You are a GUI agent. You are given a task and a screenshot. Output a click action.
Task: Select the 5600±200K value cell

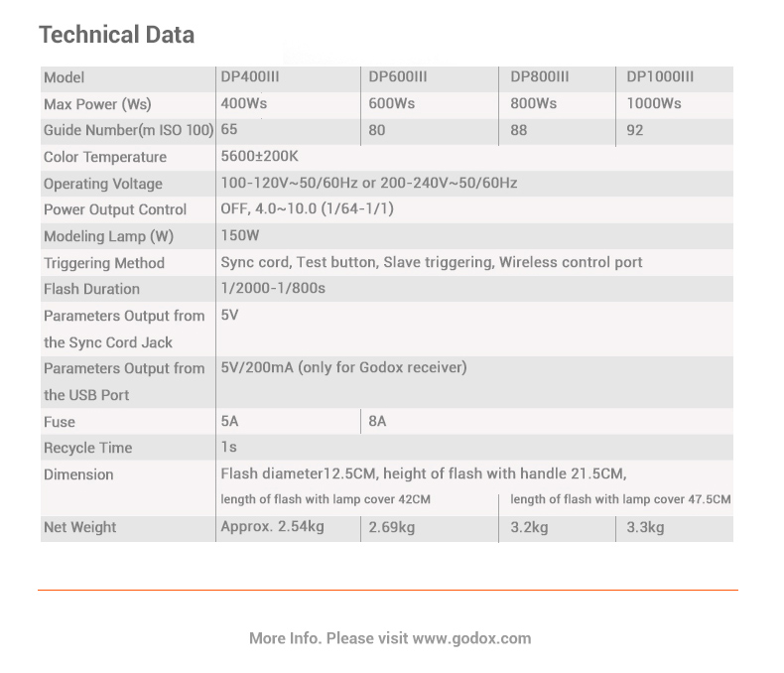coord(259,157)
